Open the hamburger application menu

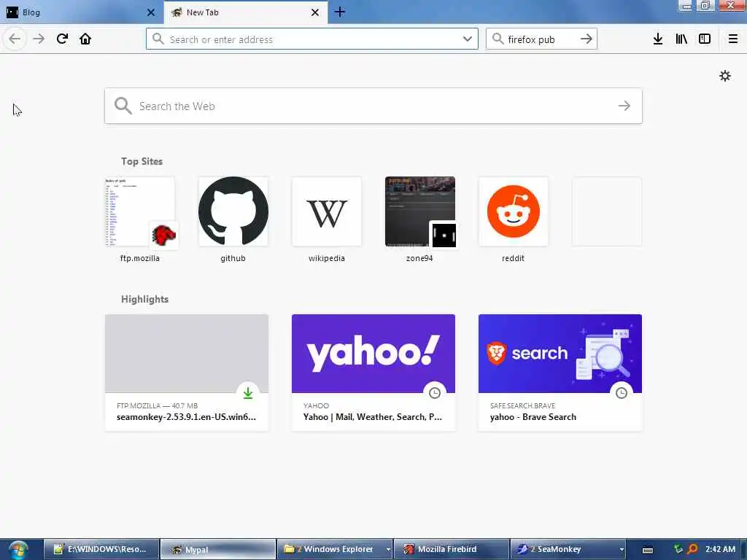tap(732, 39)
